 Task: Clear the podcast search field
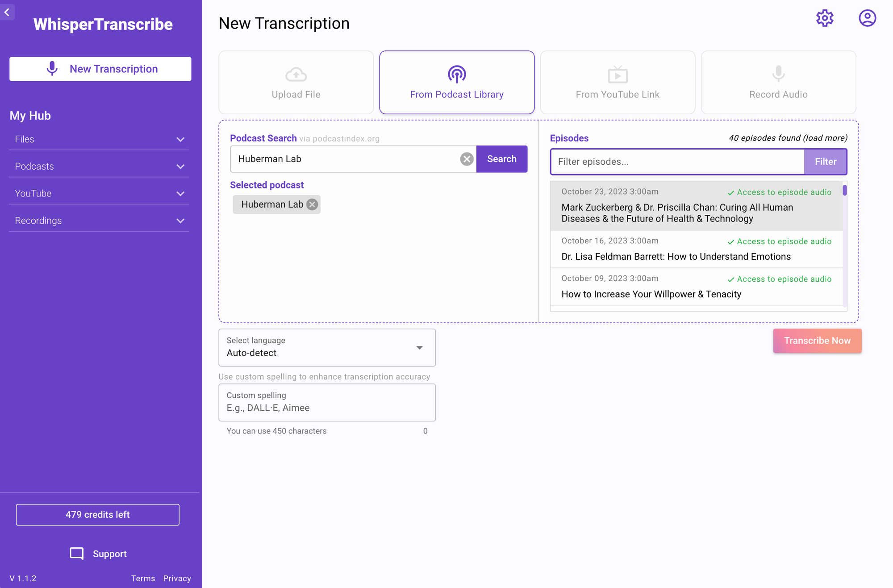point(467,159)
